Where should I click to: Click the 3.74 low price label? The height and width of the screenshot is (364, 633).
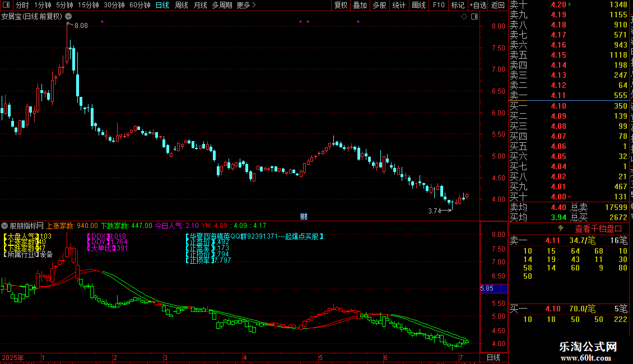[x=434, y=211]
